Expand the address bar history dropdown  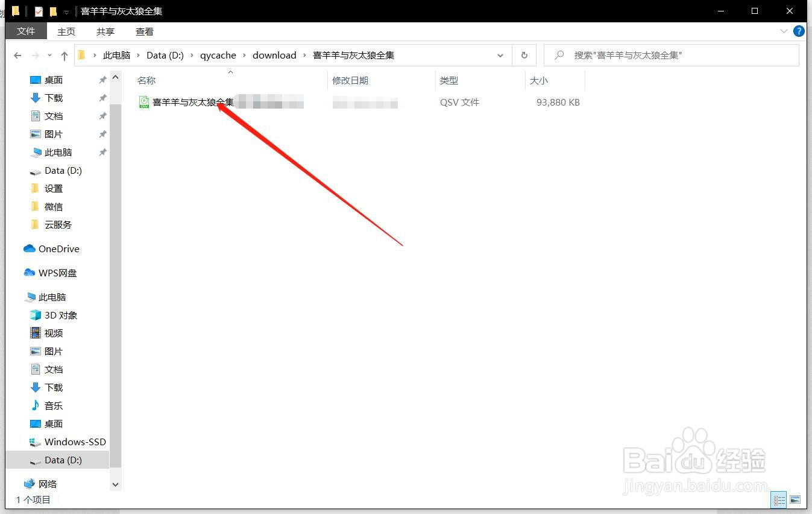pos(500,56)
